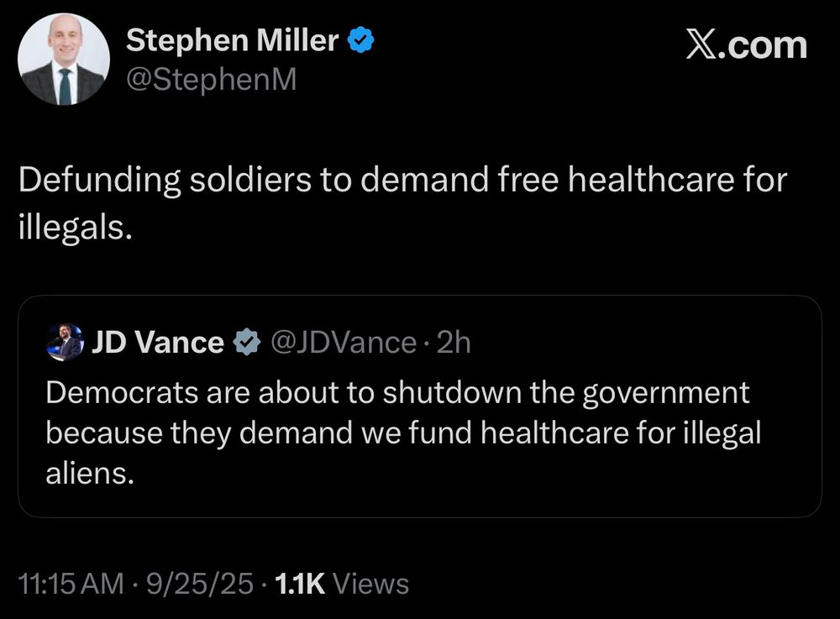Open the @JDVance handle link

tap(342, 343)
